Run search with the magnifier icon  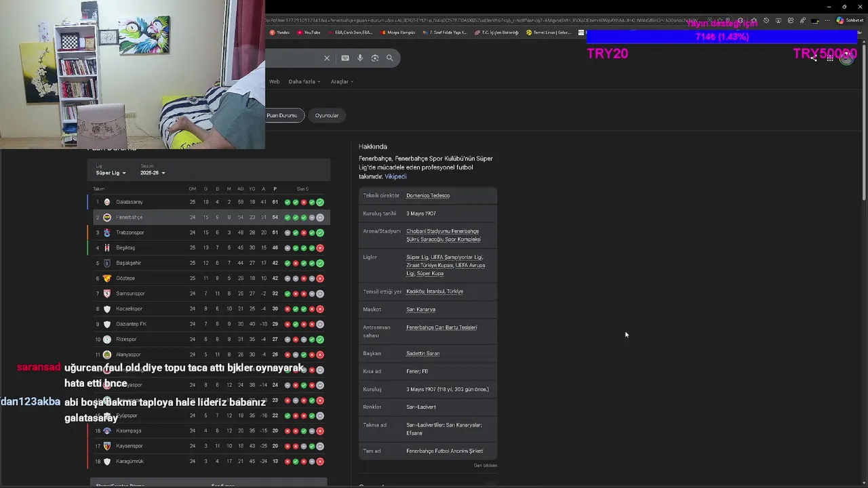tap(390, 58)
